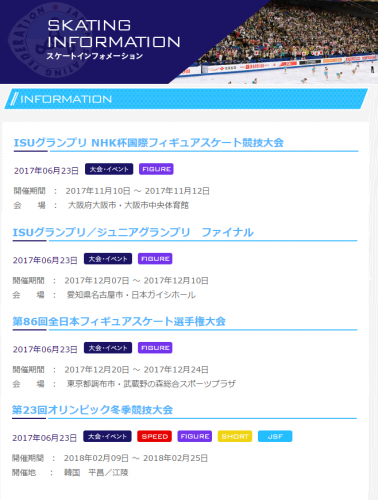Click purple FIGURE tag under オリンピック entry
This screenshot has height=500, width=378.
click(x=195, y=436)
